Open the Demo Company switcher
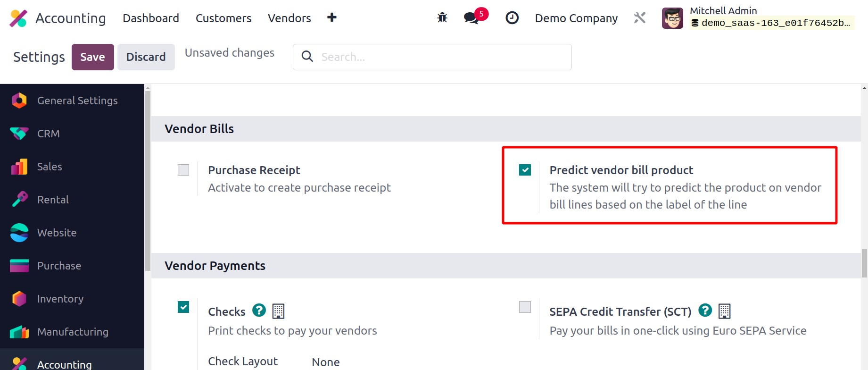This screenshot has height=370, width=868. coord(576,18)
